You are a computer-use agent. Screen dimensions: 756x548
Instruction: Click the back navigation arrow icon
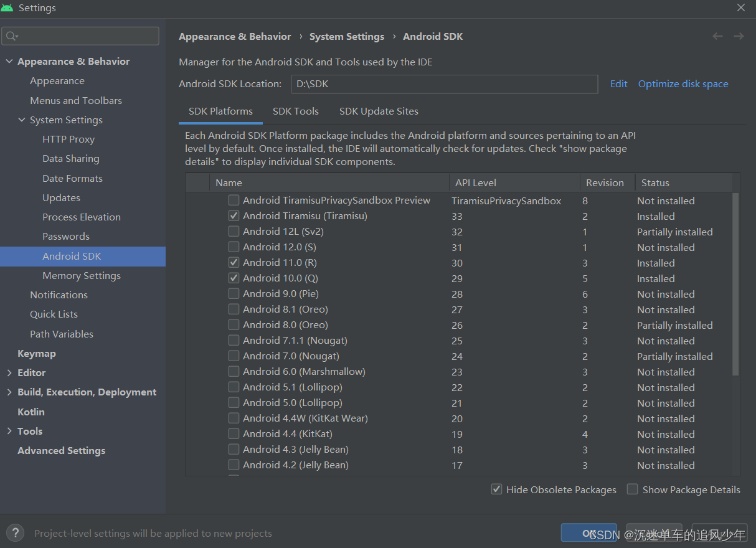coord(717,37)
